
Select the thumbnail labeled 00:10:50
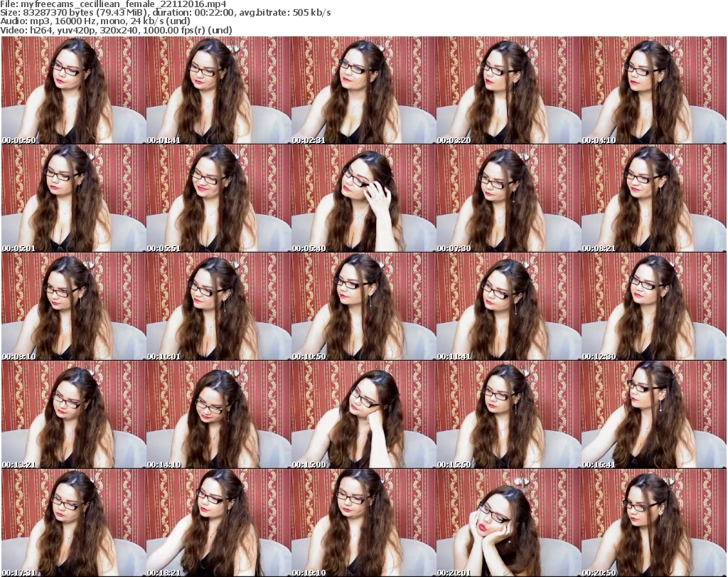pos(363,307)
